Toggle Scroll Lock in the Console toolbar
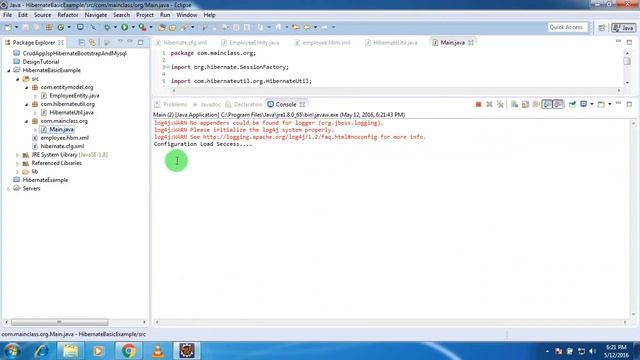The image size is (640, 360). pos(525,104)
